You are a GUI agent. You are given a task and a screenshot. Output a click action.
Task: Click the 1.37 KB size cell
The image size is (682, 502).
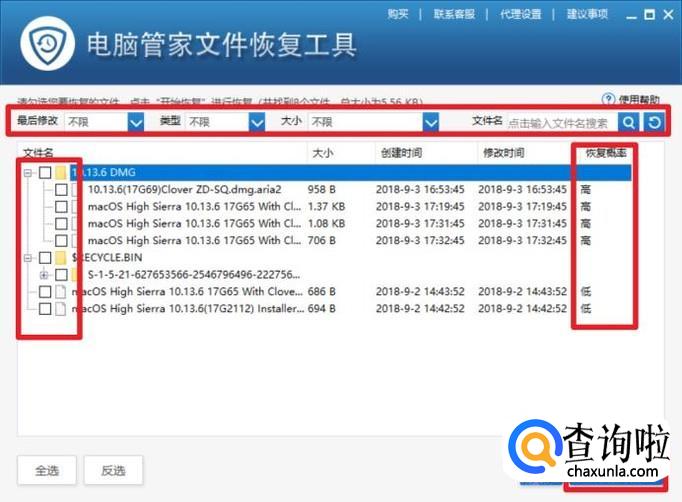326,207
